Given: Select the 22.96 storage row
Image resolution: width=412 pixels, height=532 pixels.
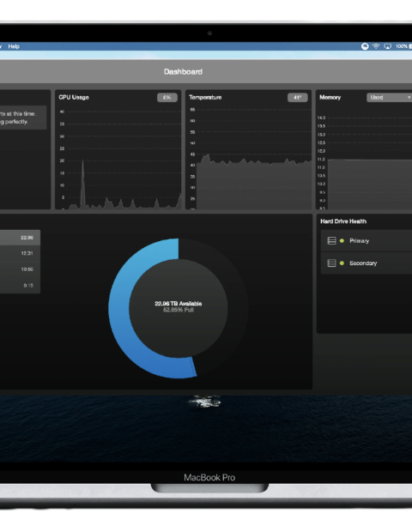Looking at the screenshot, I should click(x=20, y=238).
